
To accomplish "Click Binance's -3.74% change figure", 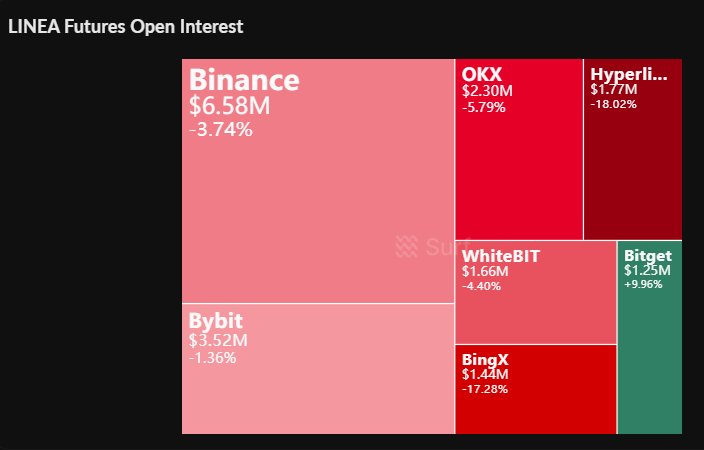I will pos(221,129).
